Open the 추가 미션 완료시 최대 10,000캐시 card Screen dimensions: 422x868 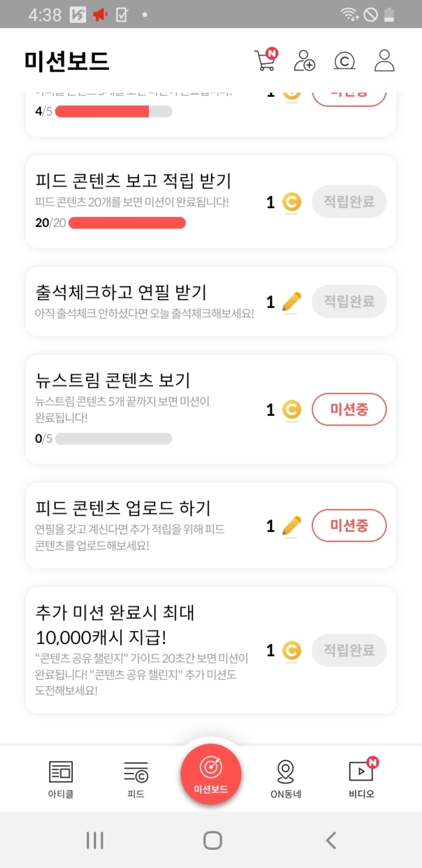coord(142,650)
